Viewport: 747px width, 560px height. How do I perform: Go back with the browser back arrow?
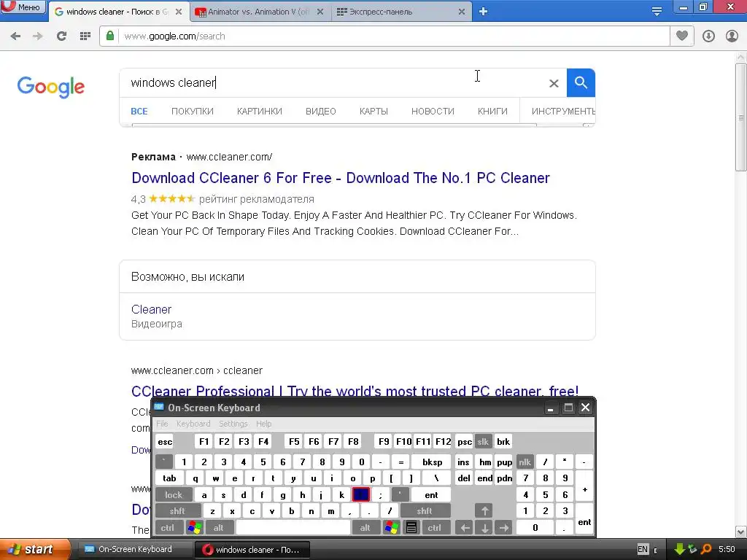[x=15, y=36]
